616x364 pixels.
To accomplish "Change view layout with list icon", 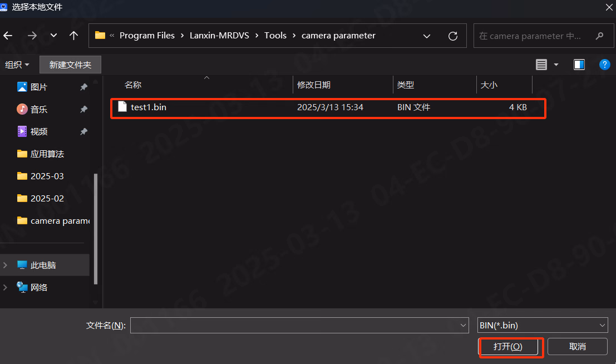I will (541, 65).
